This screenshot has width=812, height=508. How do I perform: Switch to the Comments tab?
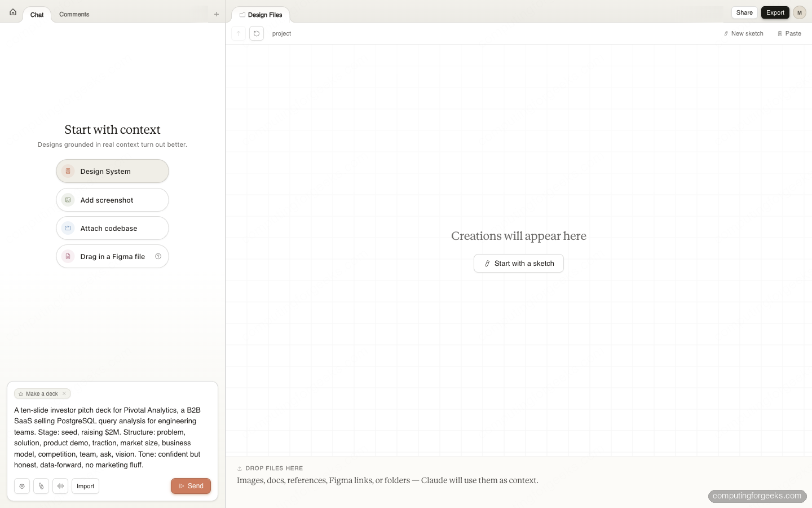click(x=74, y=14)
